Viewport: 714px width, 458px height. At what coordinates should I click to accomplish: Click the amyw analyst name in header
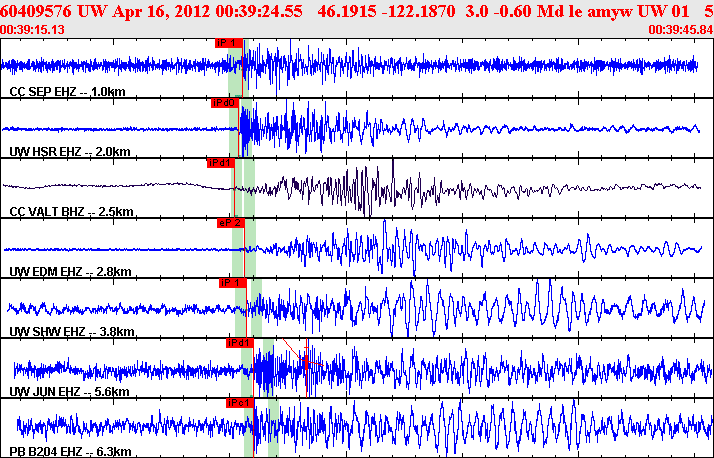(x=610, y=12)
